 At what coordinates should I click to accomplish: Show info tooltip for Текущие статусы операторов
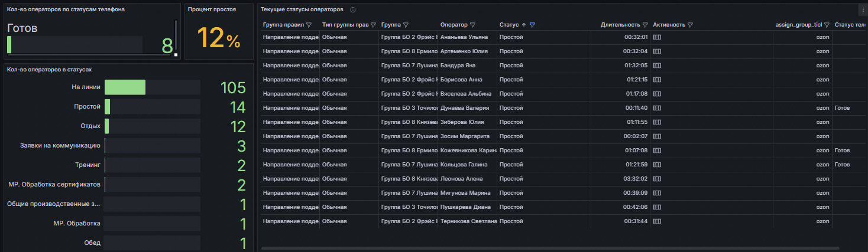(x=353, y=10)
